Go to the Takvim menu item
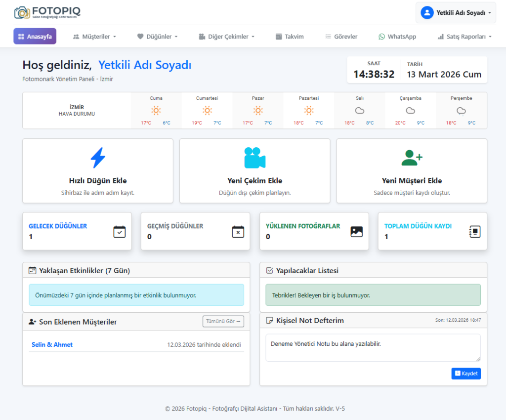The width and height of the screenshot is (506, 420). coord(290,37)
